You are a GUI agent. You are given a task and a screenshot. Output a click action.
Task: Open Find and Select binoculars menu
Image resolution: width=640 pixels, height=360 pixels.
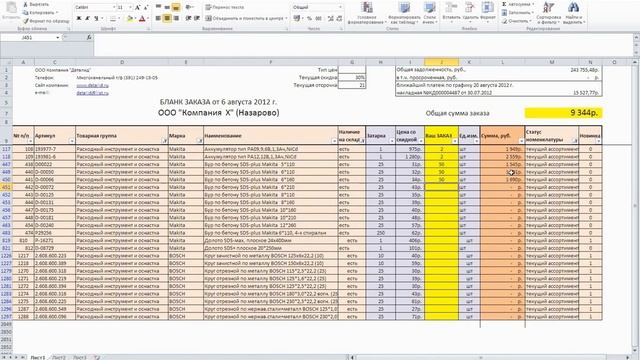pyautogui.click(x=573, y=13)
